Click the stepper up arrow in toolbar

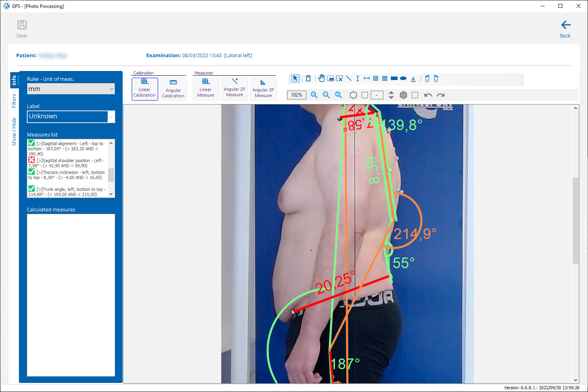tap(391, 93)
